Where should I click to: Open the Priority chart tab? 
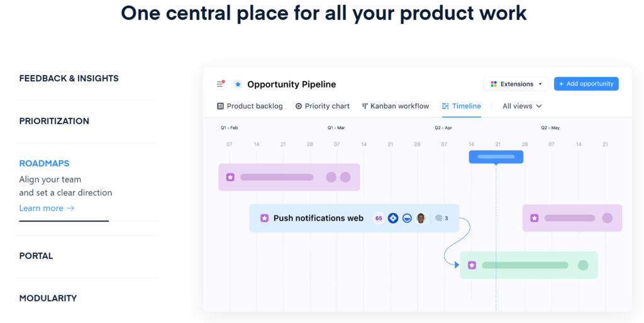point(322,106)
